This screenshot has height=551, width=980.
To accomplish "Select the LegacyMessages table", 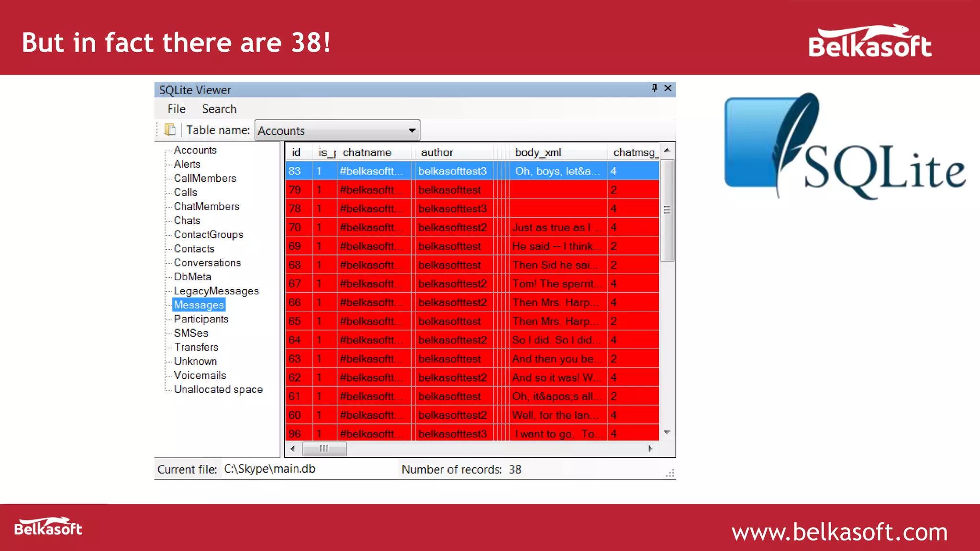I will pos(216,291).
